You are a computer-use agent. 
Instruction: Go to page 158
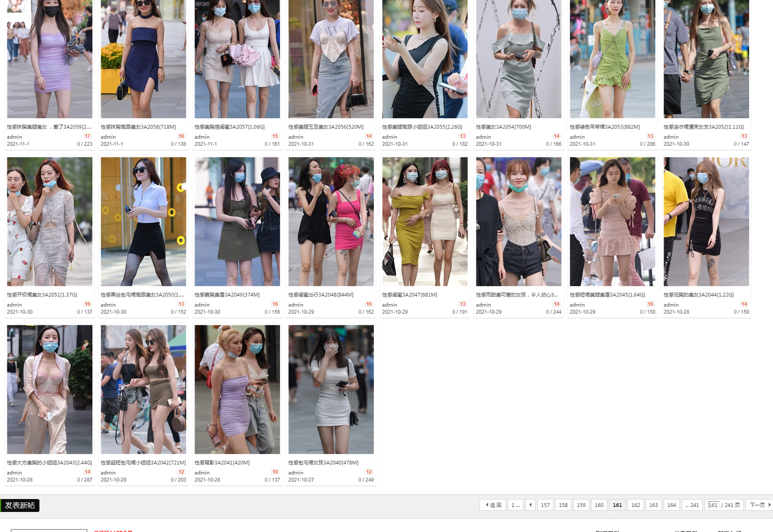point(563,505)
